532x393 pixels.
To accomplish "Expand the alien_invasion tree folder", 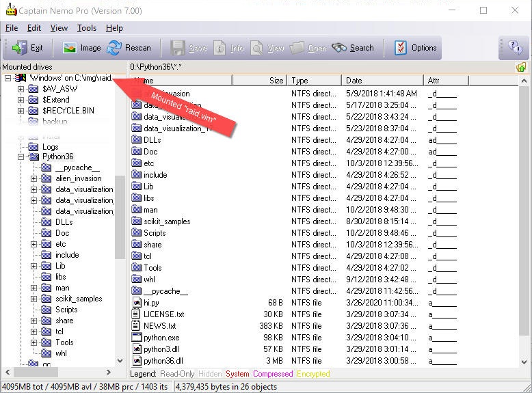I will 34,178.
